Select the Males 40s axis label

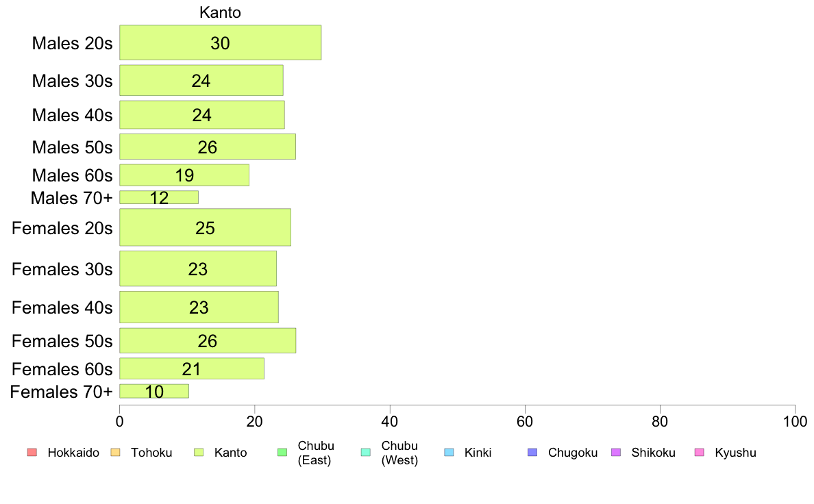click(x=72, y=115)
